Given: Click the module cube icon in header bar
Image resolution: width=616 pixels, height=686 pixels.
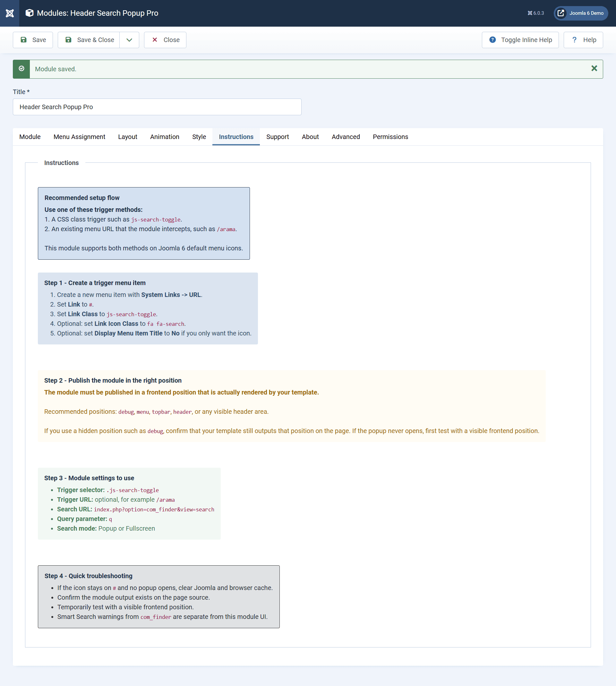Looking at the screenshot, I should click(x=29, y=13).
